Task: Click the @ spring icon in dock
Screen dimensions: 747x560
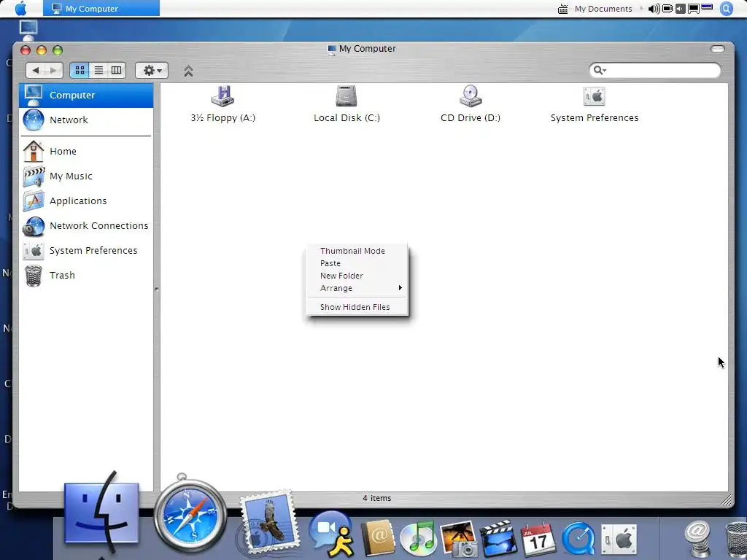Action: click(698, 540)
